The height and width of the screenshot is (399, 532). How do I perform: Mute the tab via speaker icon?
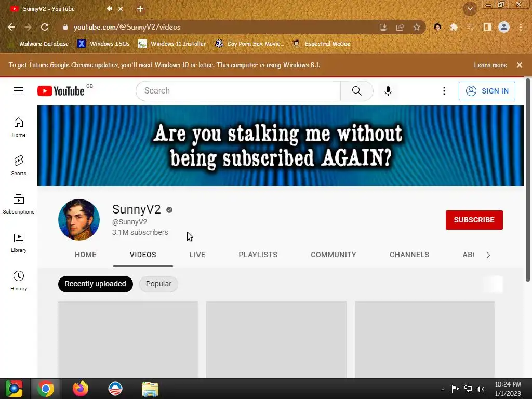109,9
